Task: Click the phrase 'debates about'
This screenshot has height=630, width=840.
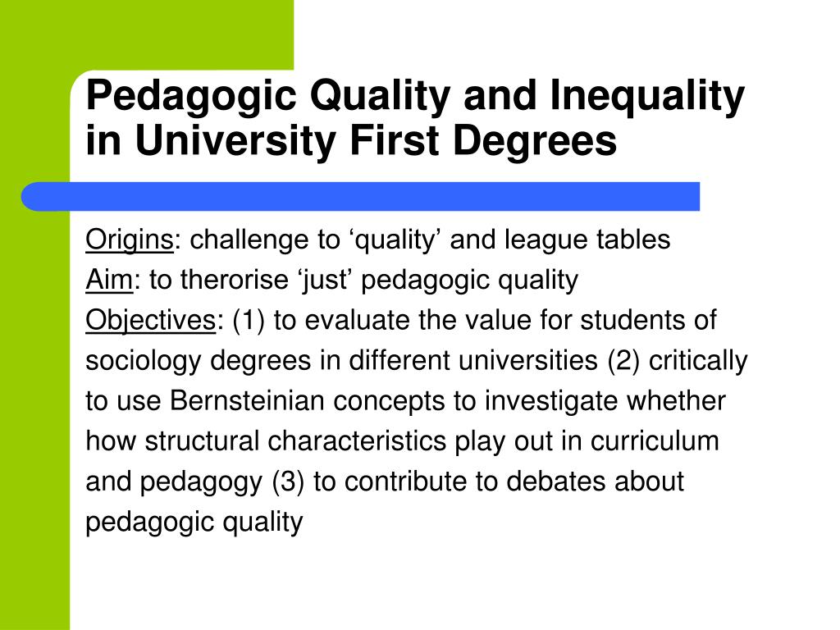Action: [x=595, y=481]
